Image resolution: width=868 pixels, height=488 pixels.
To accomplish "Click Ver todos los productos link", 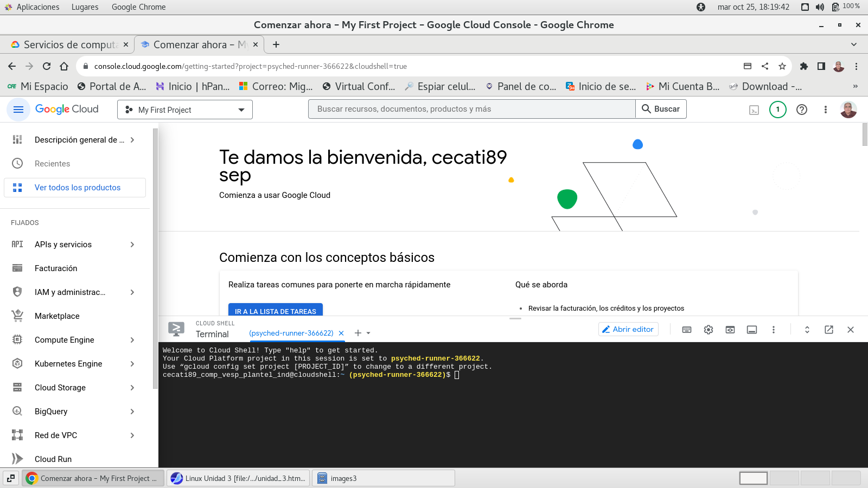I will tap(78, 188).
